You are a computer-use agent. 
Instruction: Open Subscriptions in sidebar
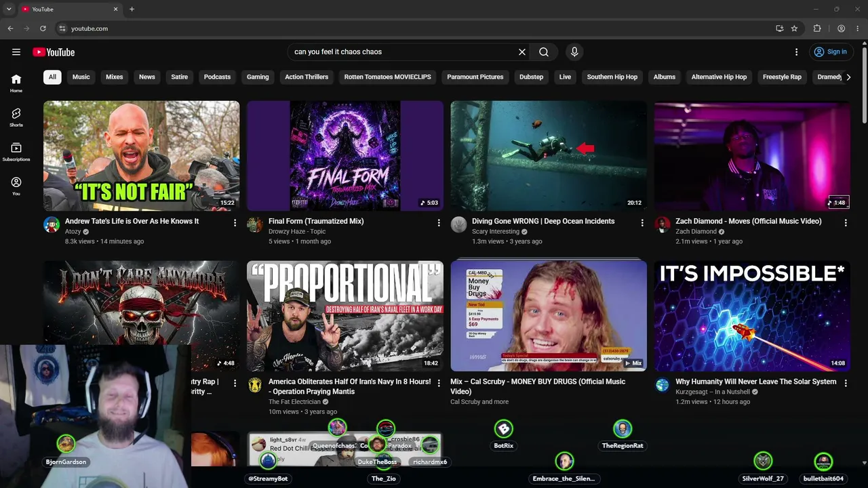(x=16, y=152)
